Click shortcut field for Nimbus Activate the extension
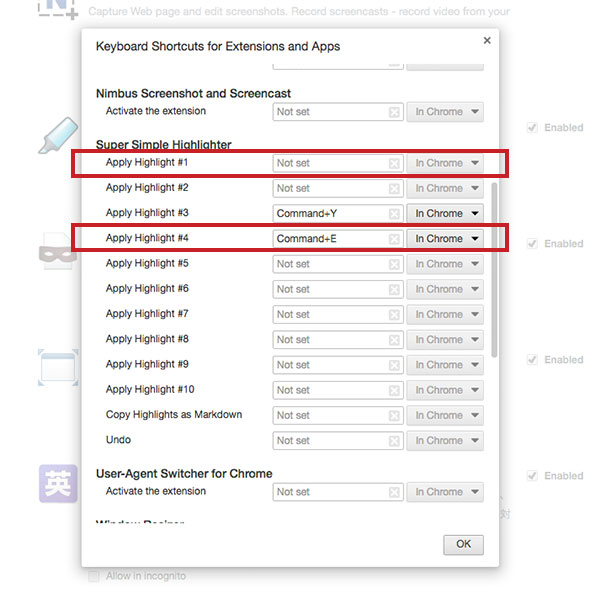This screenshot has height=598, width=600. point(338,112)
